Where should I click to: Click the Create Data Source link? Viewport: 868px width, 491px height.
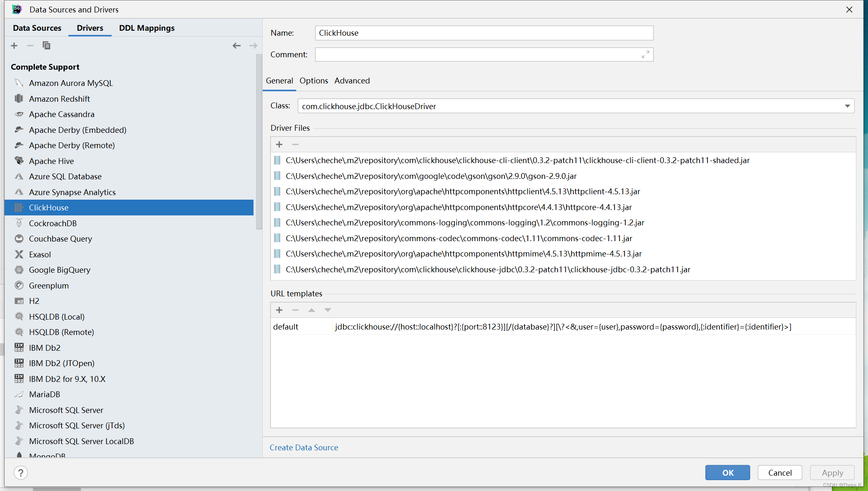point(304,447)
